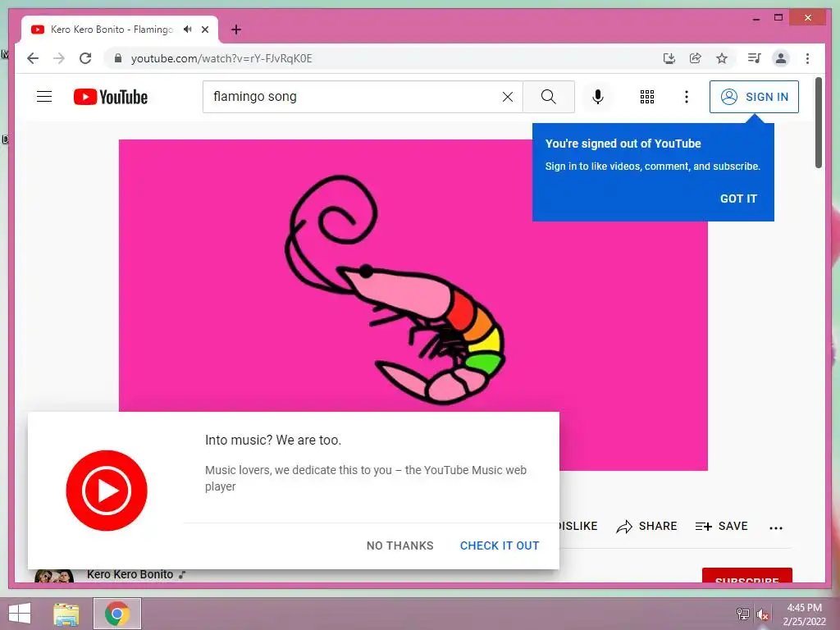Viewport: 840px width, 630px height.
Task: Search with voice microphone icon
Action: tap(598, 97)
